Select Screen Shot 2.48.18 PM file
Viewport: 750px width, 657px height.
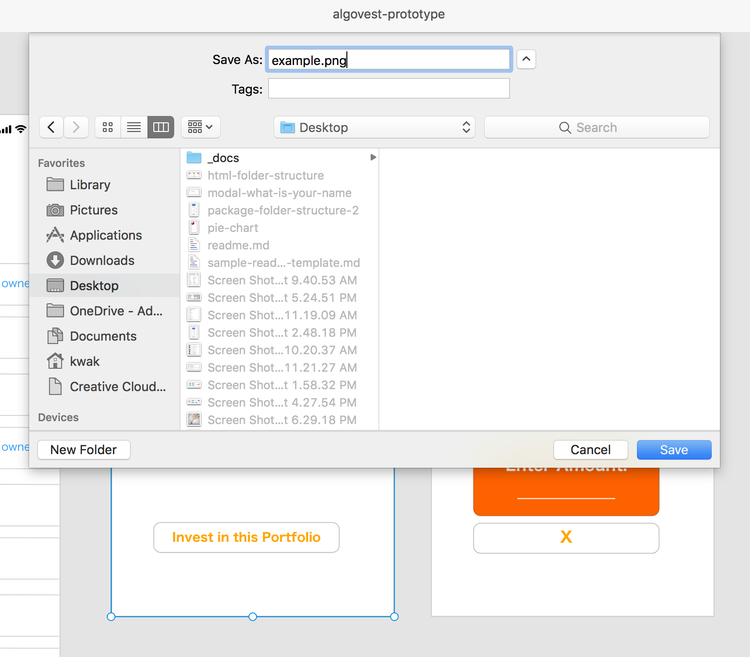tap(279, 332)
